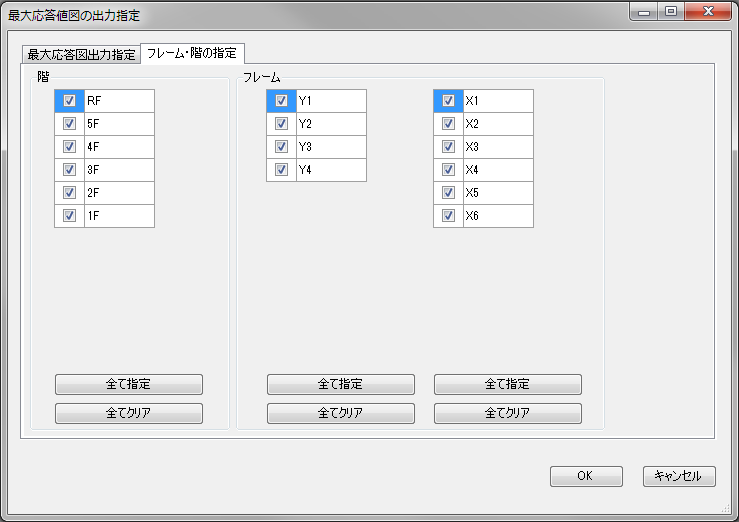
Task: Uncheck the X6 frame checkbox
Action: tap(448, 216)
